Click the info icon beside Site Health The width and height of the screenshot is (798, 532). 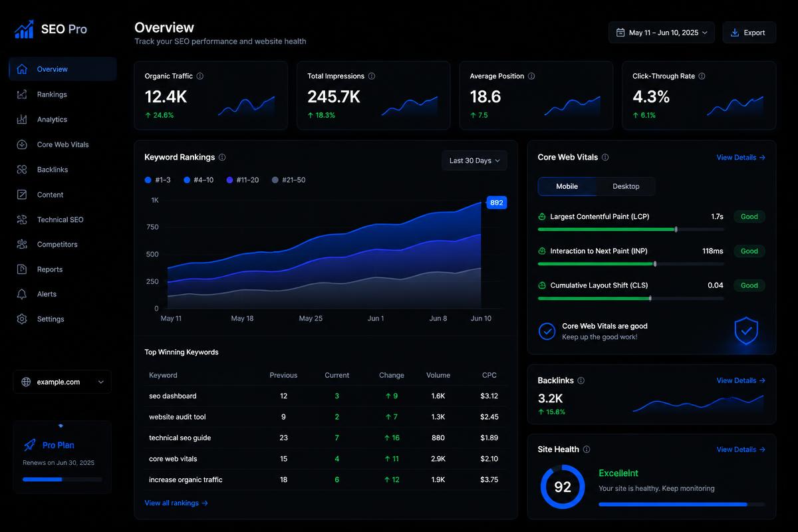tap(587, 450)
